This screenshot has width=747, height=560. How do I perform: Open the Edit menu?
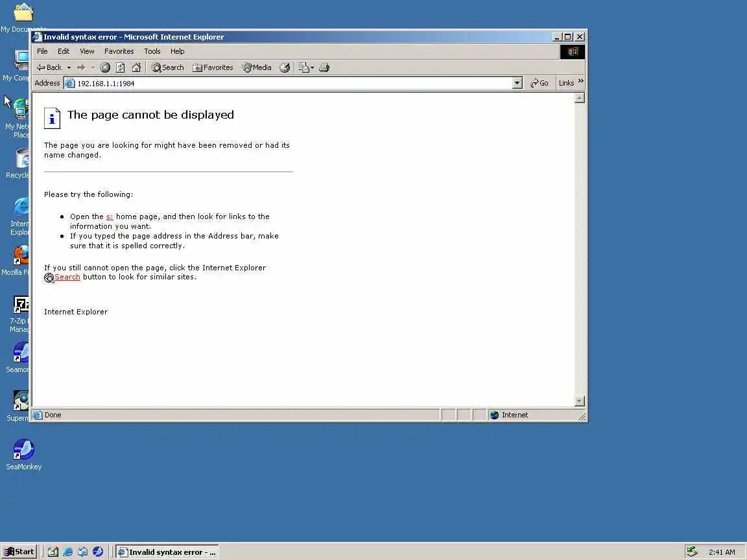pos(64,51)
